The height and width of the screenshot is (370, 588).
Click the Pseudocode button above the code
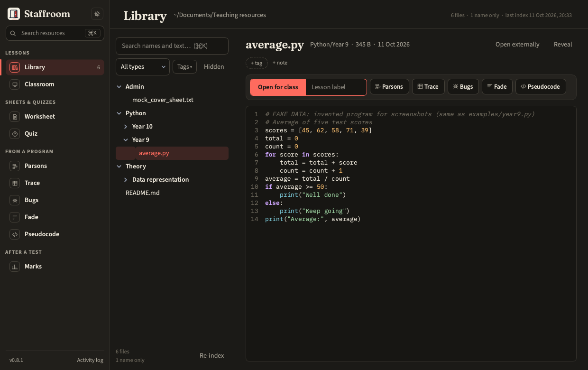pos(541,87)
